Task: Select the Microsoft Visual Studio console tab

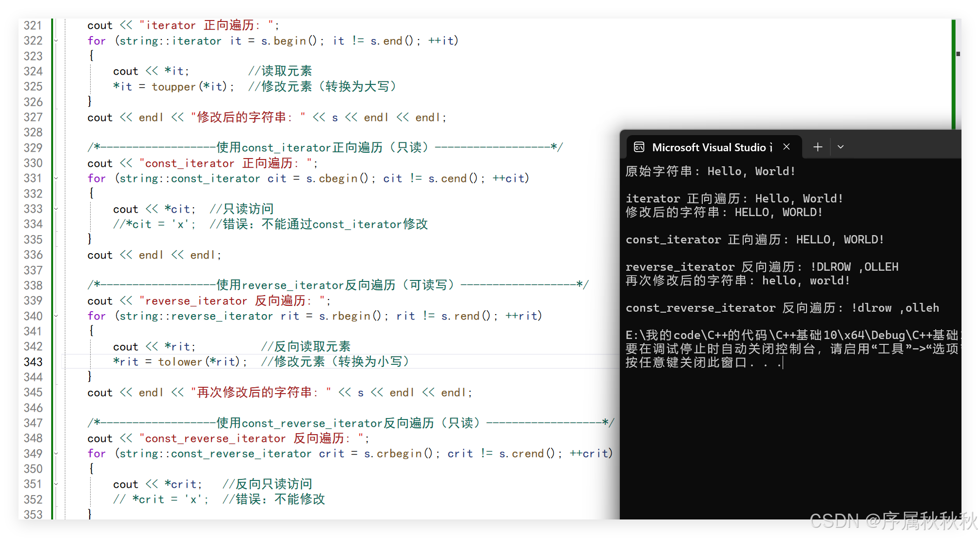Action: coord(711,147)
